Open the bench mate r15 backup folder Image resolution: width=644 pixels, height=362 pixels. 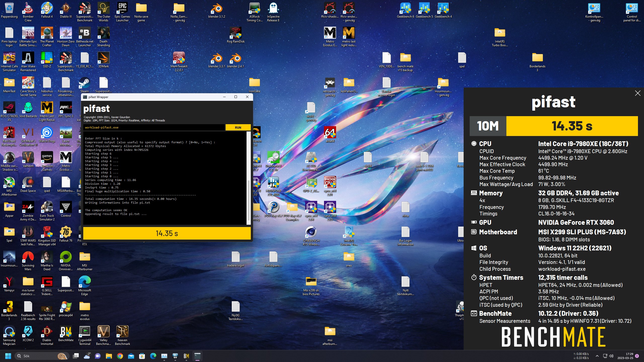point(405,62)
